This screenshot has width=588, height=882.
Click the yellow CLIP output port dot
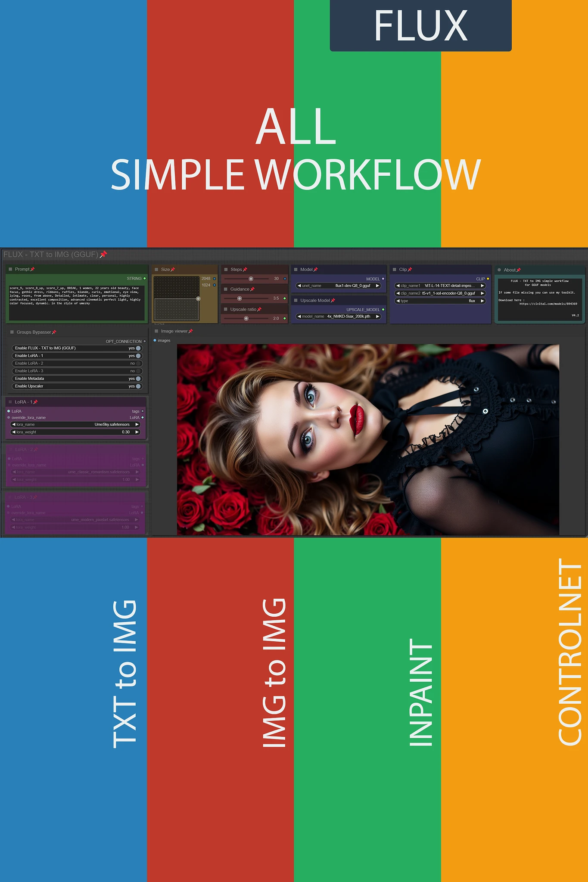point(488,279)
